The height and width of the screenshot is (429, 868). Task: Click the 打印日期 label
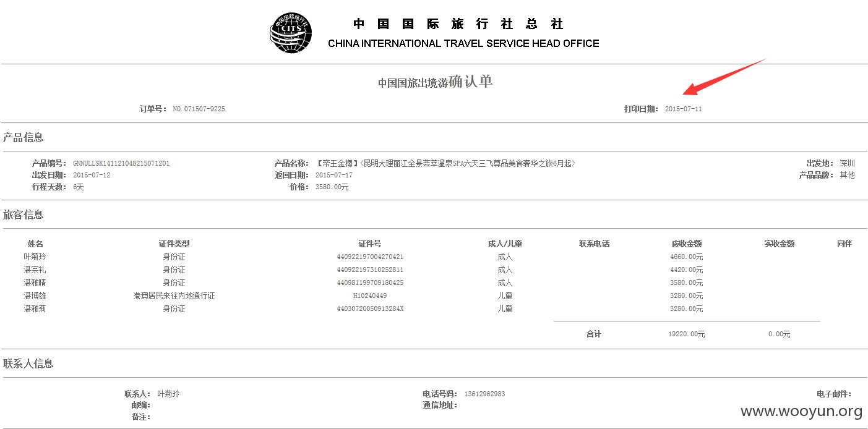pyautogui.click(x=642, y=109)
